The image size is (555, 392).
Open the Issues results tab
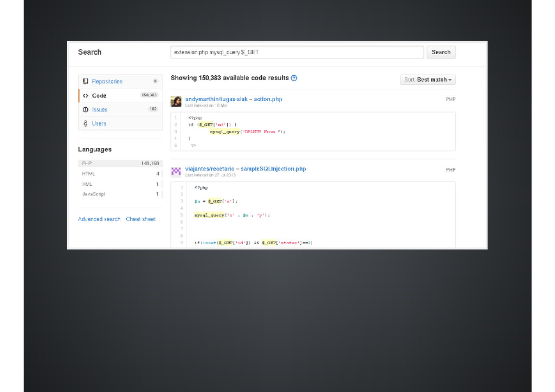click(120, 109)
